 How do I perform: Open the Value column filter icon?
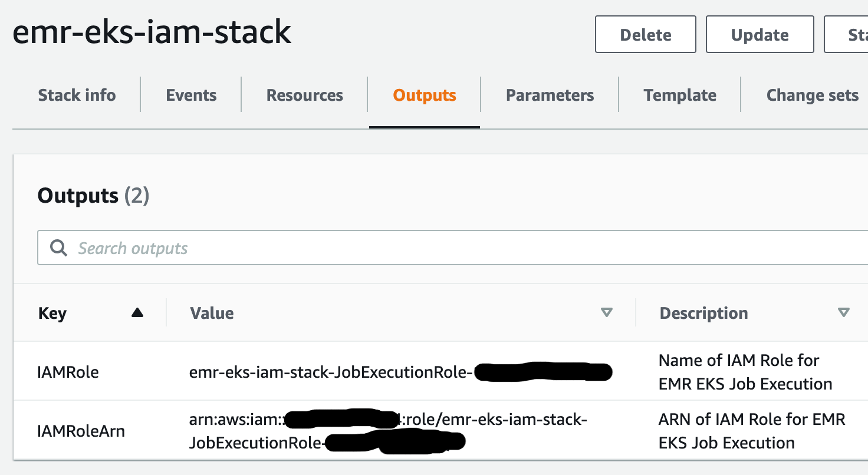click(607, 313)
